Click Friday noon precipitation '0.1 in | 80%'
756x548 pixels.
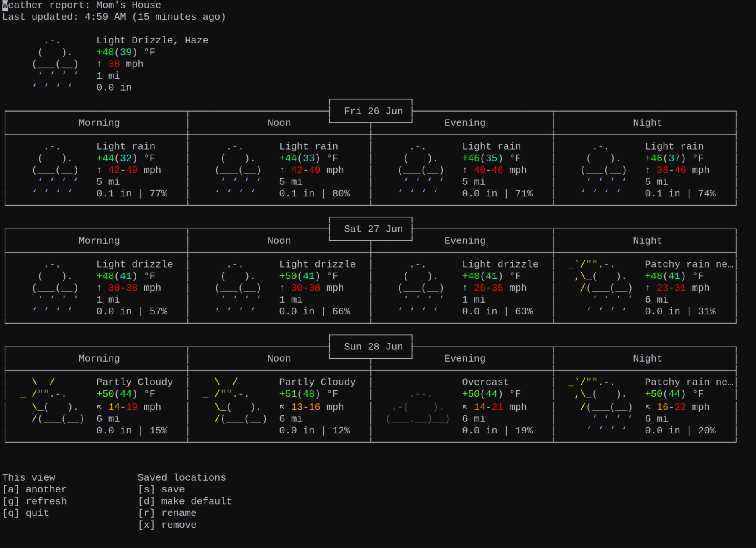pos(315,194)
